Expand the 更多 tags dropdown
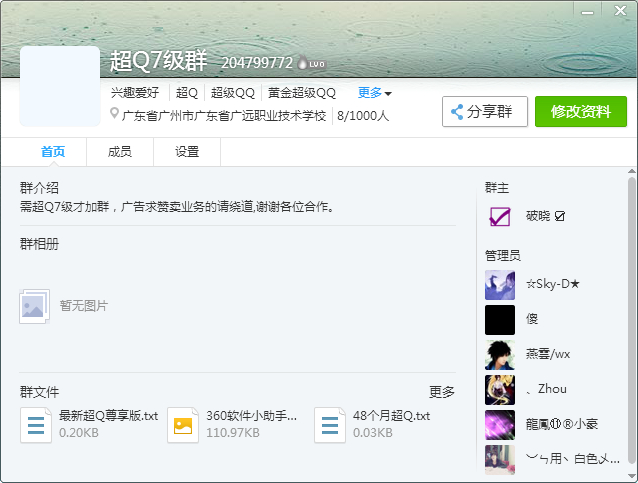Screen dimensions: 638x483 374,93
